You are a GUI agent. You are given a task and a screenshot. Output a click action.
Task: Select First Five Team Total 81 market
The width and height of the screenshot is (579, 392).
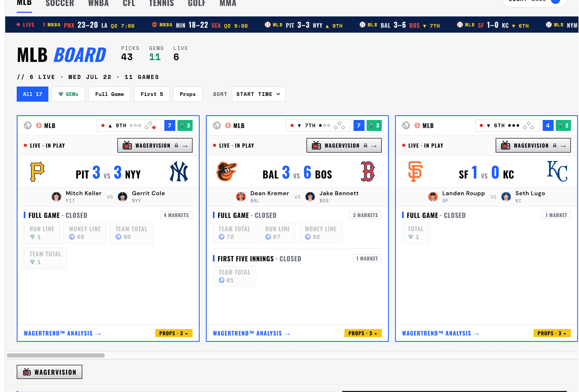click(x=235, y=276)
